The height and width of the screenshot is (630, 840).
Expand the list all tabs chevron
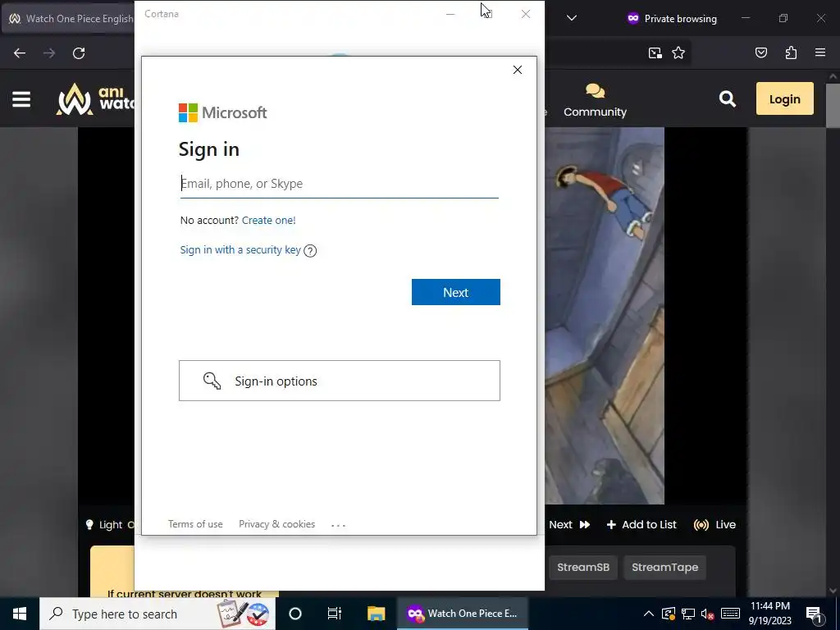[x=572, y=18]
